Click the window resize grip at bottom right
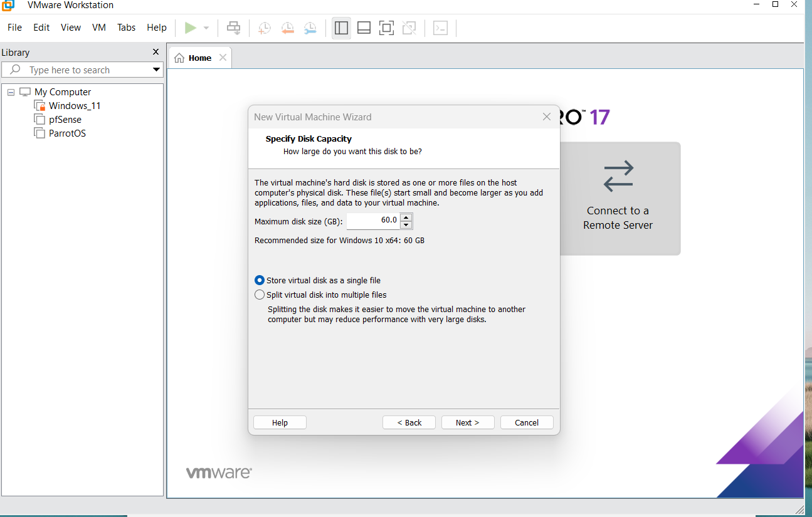The image size is (812, 517). pos(799,509)
